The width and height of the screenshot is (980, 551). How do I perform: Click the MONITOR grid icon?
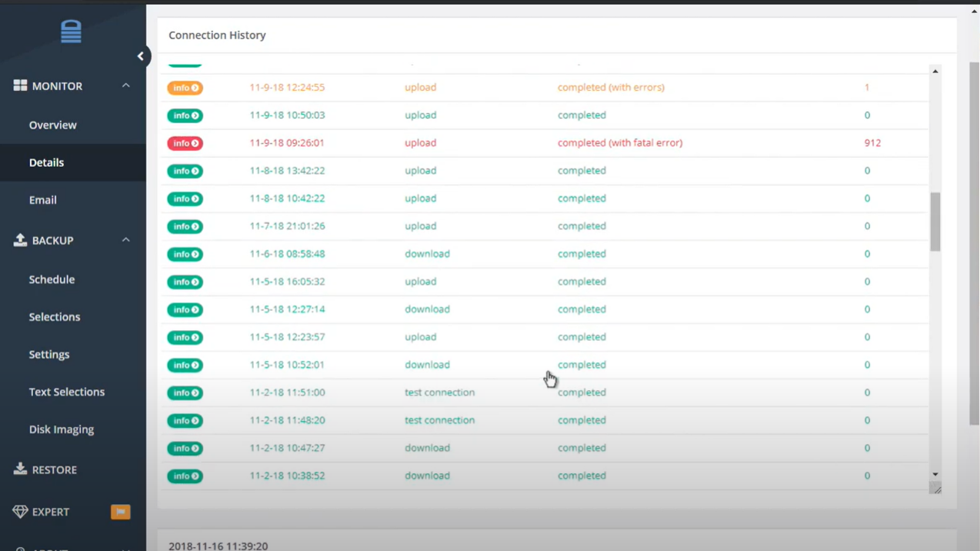[21, 85]
